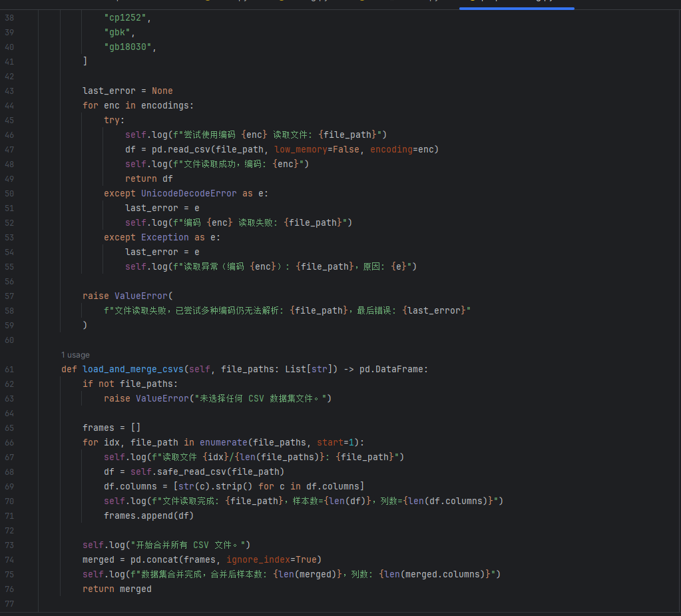Click the "return df" statement
Viewport: 681px width, 616px height.
(x=149, y=179)
